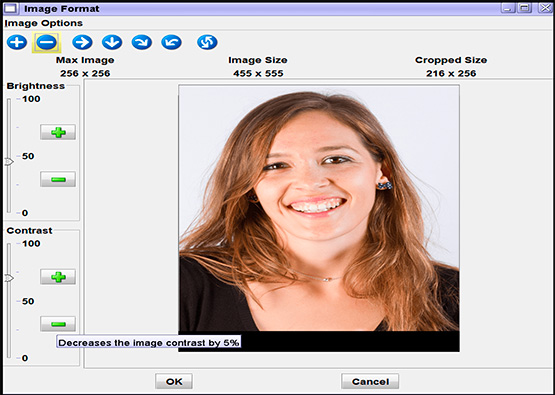555x395 pixels.
Task: Decrease brightness with the green minus button
Action: click(58, 179)
